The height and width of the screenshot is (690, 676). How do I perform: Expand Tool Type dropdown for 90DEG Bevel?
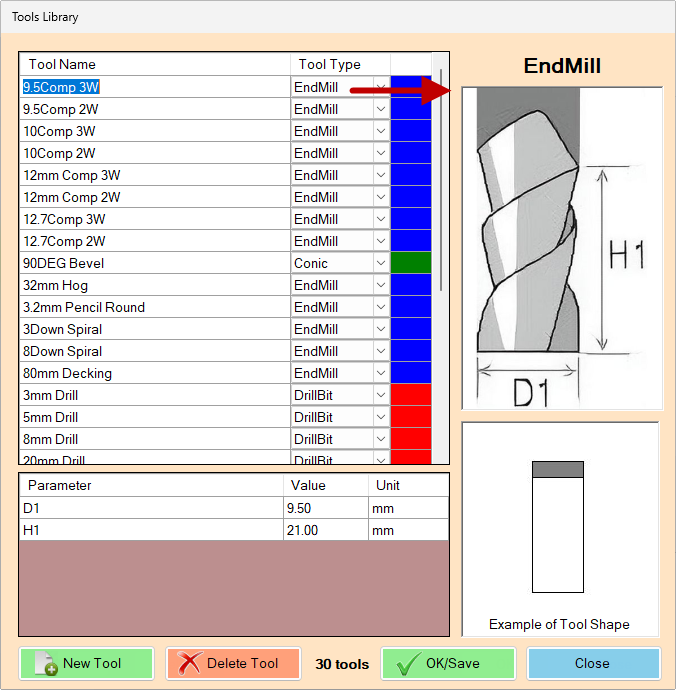coord(380,263)
